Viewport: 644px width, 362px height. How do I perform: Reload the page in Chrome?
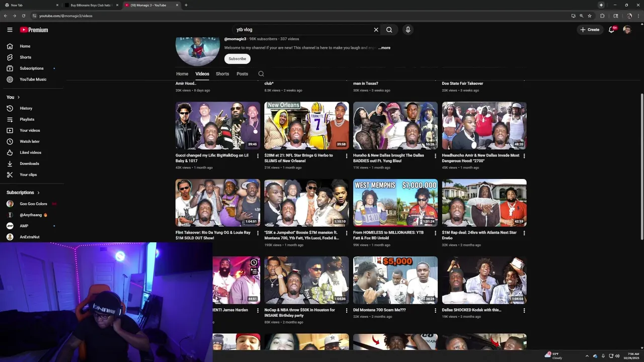23,16
